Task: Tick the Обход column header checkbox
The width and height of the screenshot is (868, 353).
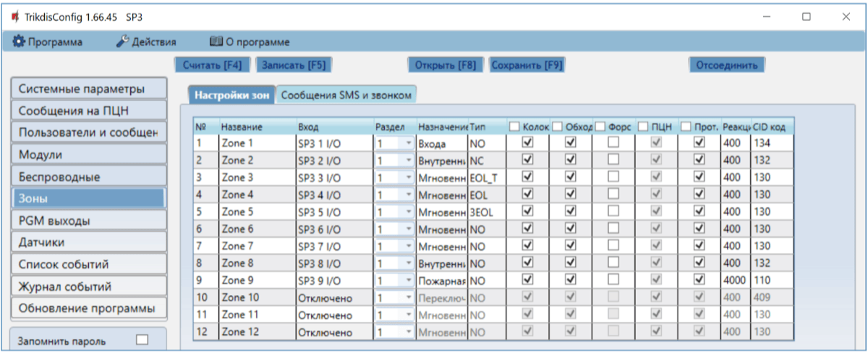Action: click(x=558, y=127)
